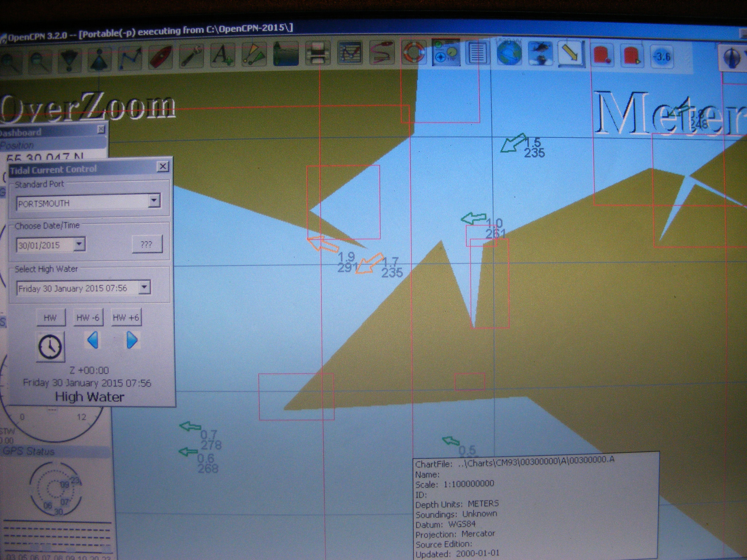
Task: Click the -3.6 blue round toolbar icon
Action: 662,56
